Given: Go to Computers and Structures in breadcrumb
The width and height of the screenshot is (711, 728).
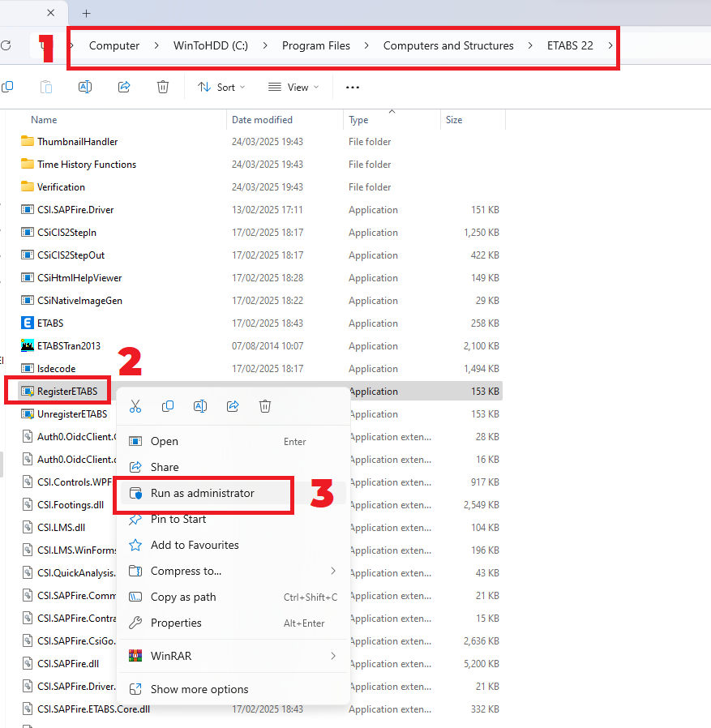Looking at the screenshot, I should 448,45.
